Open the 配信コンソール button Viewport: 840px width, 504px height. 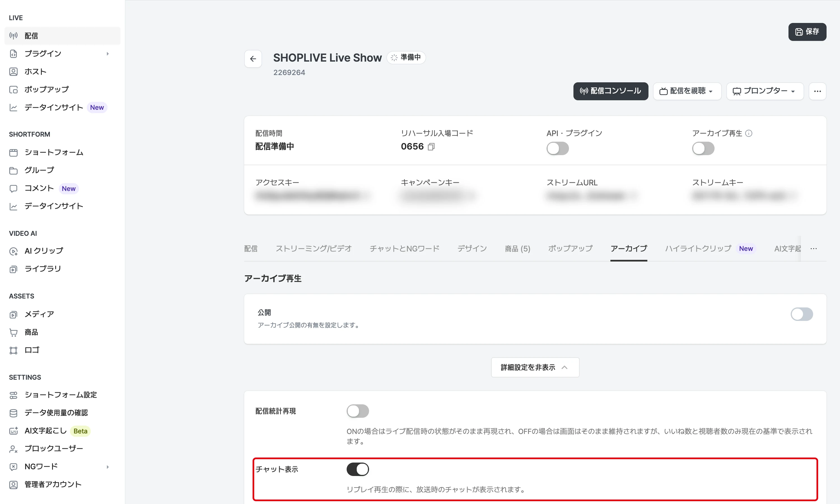pyautogui.click(x=610, y=91)
